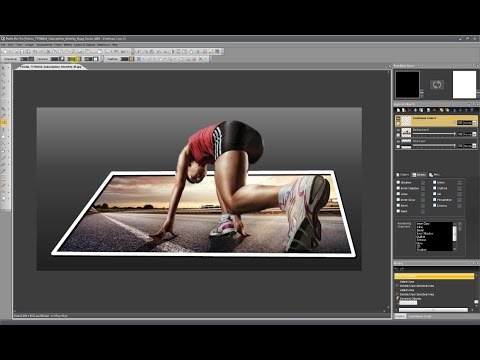Viewport: 480px width, 360px height.
Task: Click the new document icon in top toolbar
Action: pos(5,51)
